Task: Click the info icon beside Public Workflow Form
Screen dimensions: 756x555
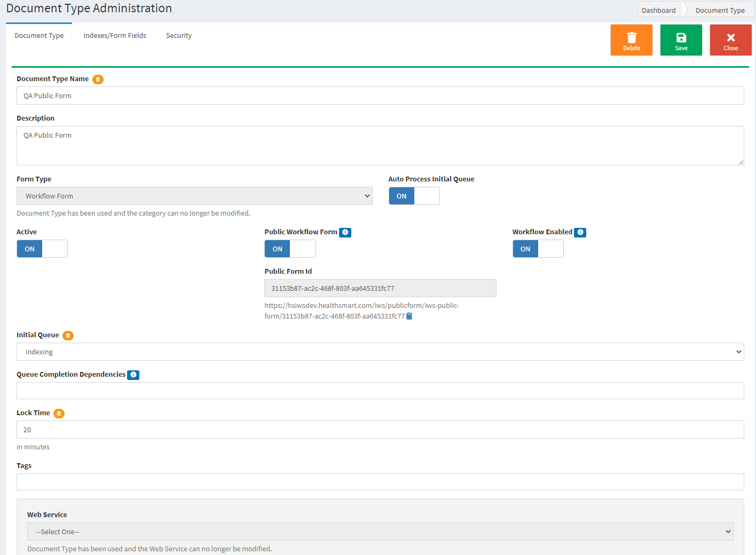Action: [x=345, y=232]
